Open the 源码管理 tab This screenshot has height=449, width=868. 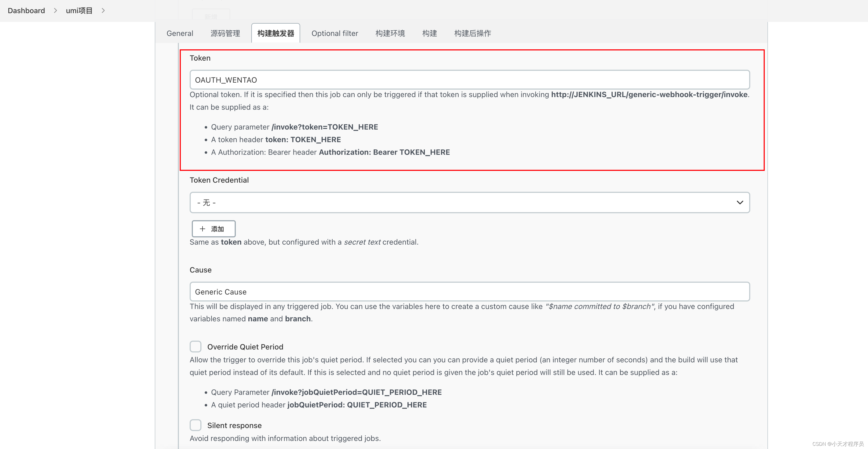(x=225, y=33)
